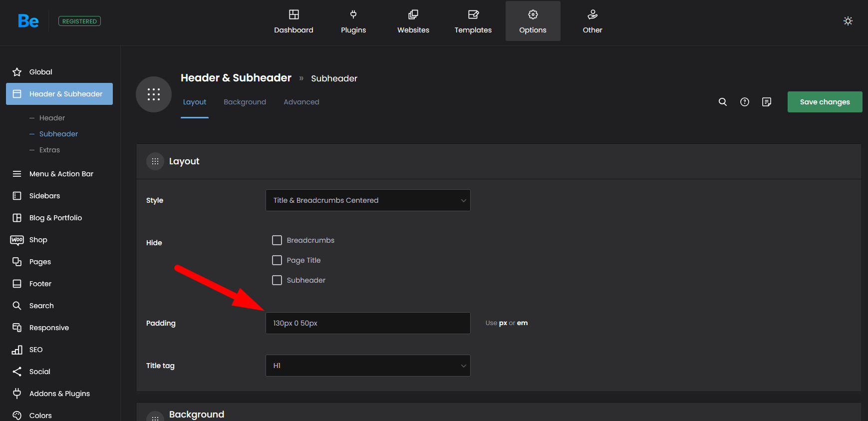This screenshot has width=868, height=421.
Task: Open the notes icon near Save
Action: click(767, 102)
